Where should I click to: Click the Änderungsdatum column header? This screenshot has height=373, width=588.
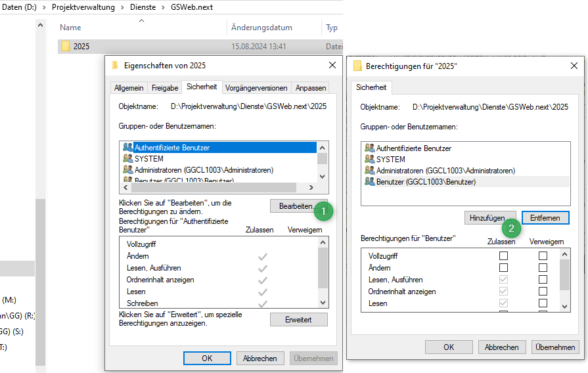click(x=261, y=28)
